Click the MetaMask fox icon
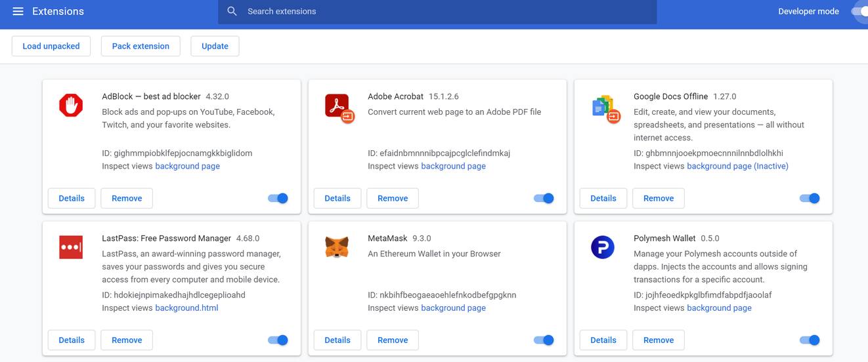Viewport: 868px width, 362px height. coord(337,247)
